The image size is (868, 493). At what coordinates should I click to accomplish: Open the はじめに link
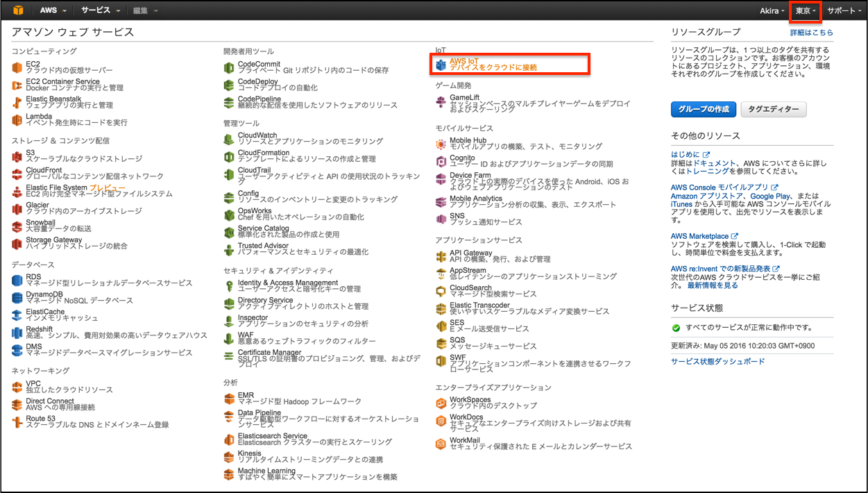point(690,154)
